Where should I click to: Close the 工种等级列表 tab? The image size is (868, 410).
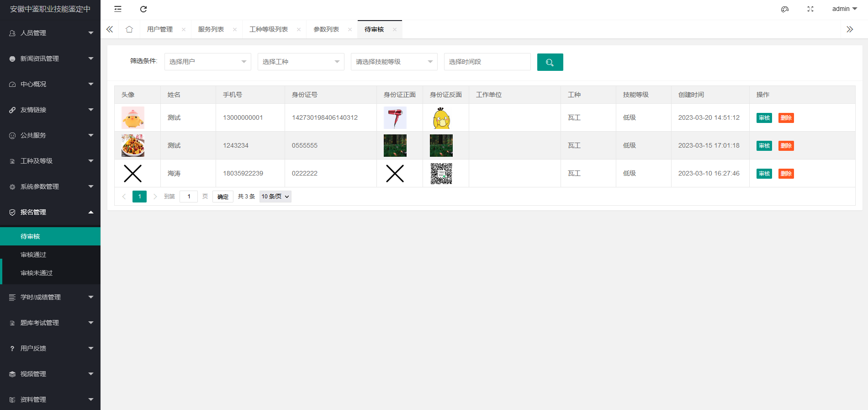(x=299, y=29)
